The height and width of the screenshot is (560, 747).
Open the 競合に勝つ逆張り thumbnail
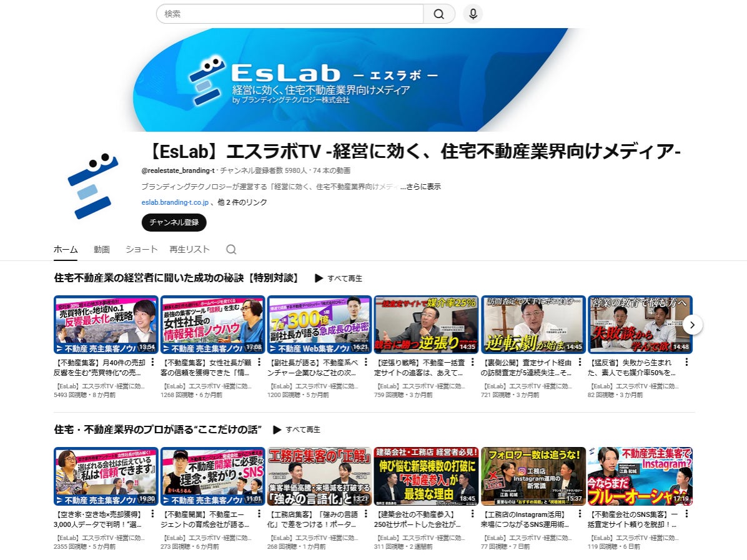click(426, 325)
